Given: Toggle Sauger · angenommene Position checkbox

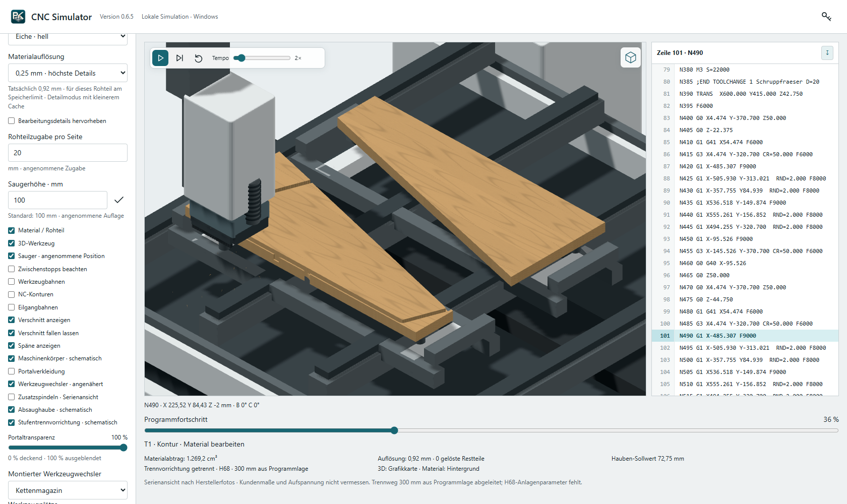Looking at the screenshot, I should point(11,256).
